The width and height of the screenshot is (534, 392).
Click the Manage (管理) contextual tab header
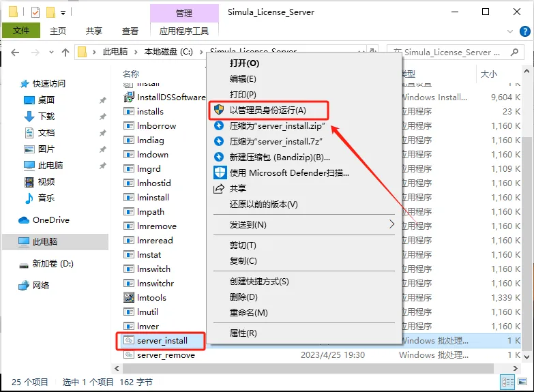point(184,13)
